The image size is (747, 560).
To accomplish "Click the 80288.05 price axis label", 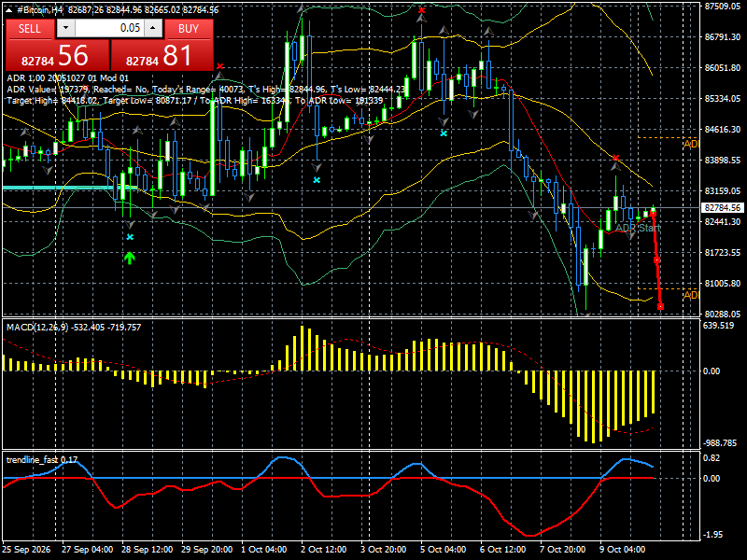I will pos(723,314).
